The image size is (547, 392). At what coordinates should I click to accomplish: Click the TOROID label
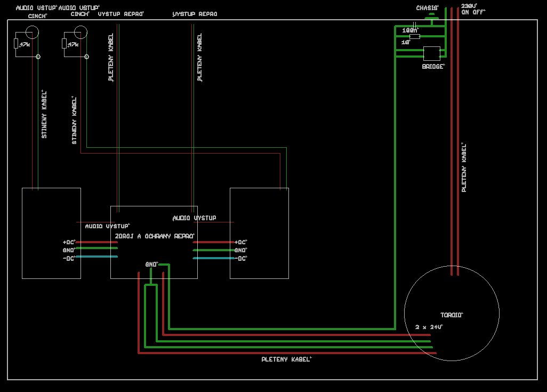click(x=452, y=315)
